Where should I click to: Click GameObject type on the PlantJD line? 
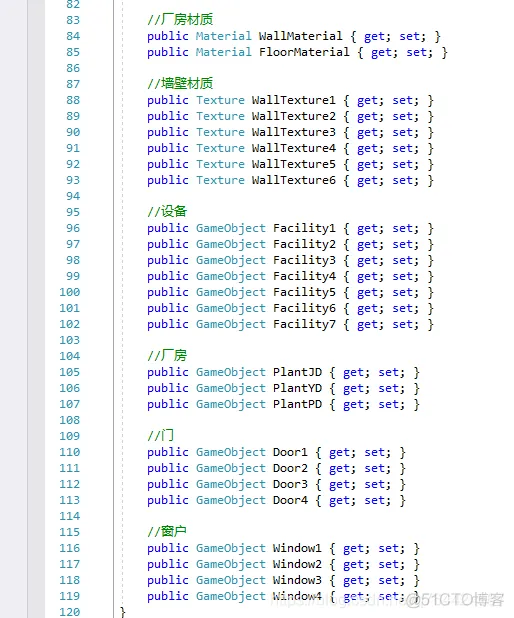[x=231, y=372]
